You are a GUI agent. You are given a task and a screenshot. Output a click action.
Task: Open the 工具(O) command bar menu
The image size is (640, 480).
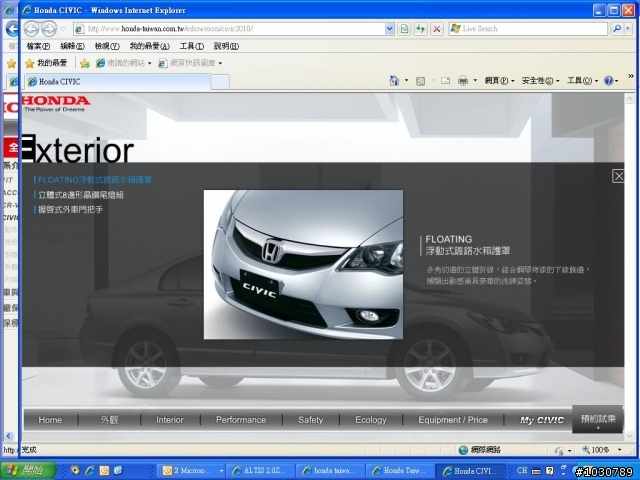582,80
